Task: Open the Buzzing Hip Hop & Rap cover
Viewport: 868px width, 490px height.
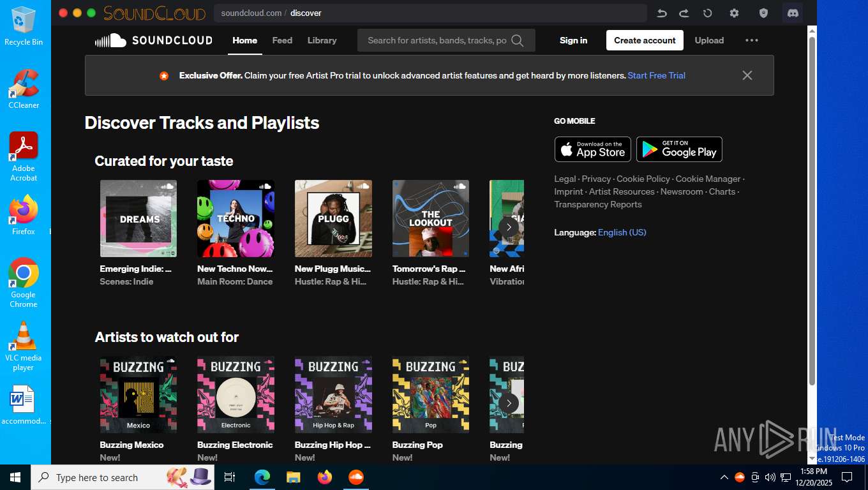Action: pos(333,394)
